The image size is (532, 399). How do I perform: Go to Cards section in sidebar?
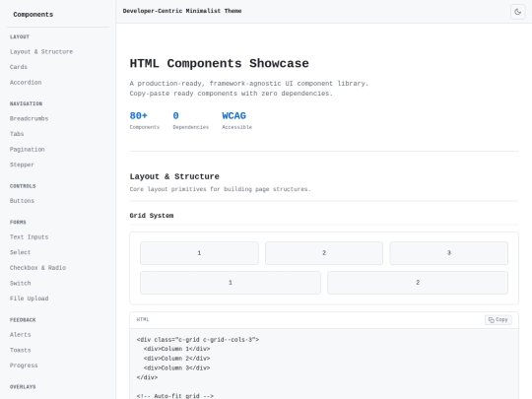(19, 67)
